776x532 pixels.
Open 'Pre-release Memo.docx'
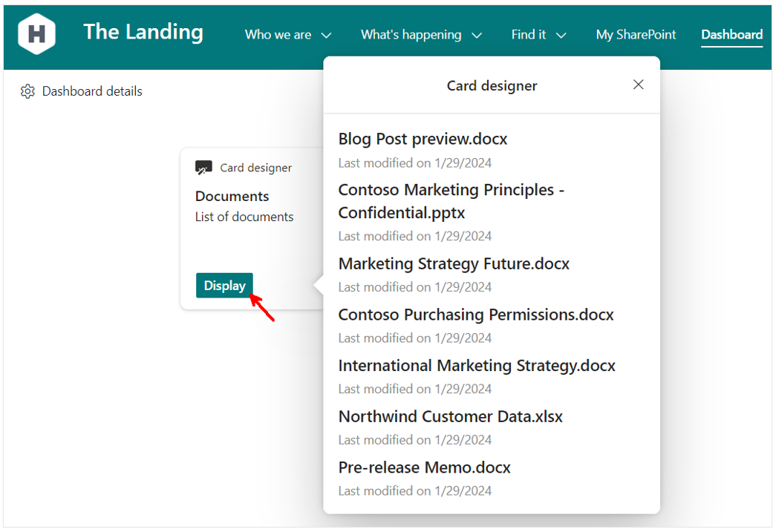click(424, 467)
